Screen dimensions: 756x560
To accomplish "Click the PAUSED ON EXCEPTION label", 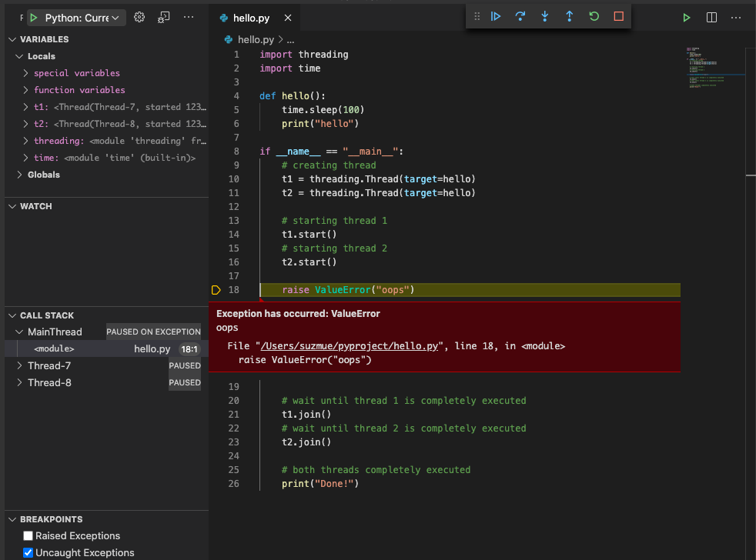I will tap(153, 332).
